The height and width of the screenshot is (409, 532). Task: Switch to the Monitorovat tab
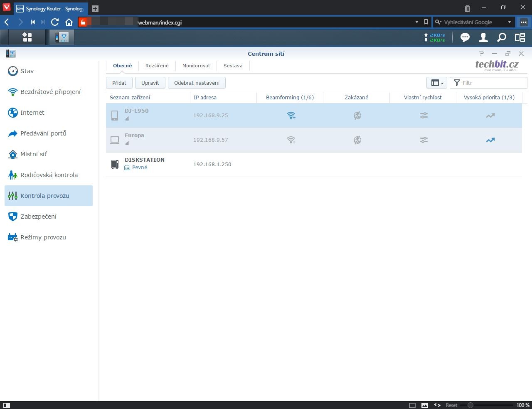point(196,66)
